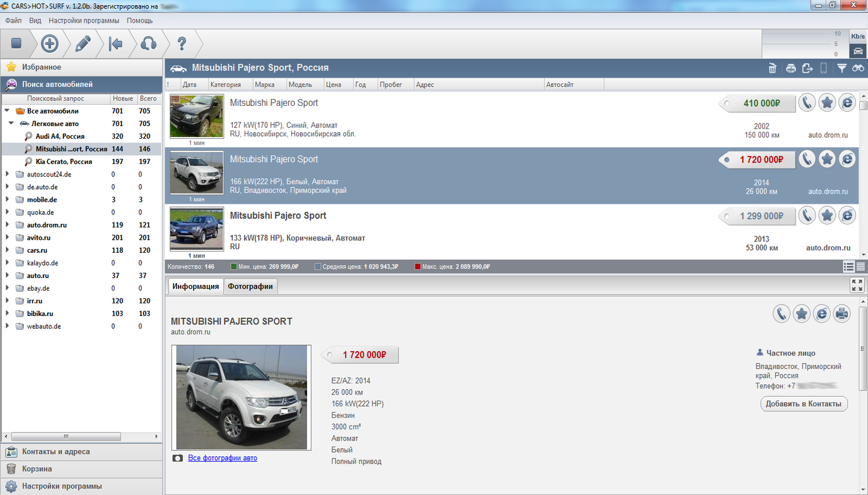Viewport: 868px width, 495px height.
Task: Click the results list scroll-up arrow
Action: (863, 96)
